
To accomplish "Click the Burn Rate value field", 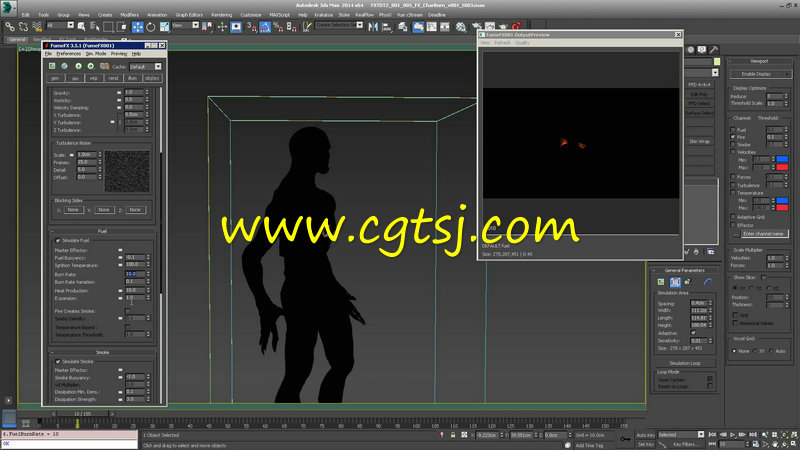I will [x=135, y=274].
